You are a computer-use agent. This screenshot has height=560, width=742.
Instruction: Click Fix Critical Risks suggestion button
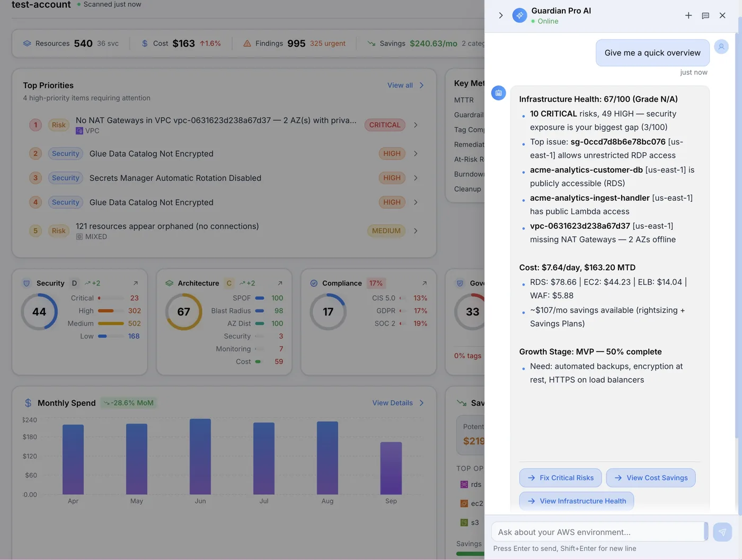(560, 478)
